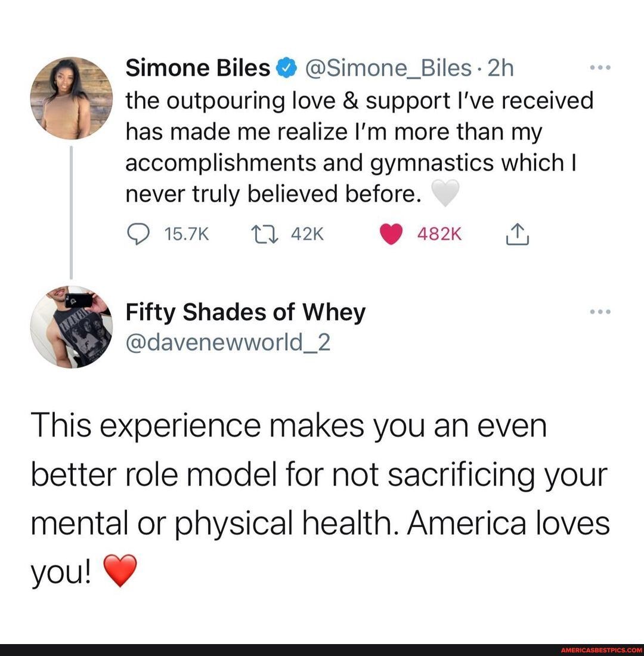
Task: Click the reply comment bubble icon
Action: click(138, 234)
